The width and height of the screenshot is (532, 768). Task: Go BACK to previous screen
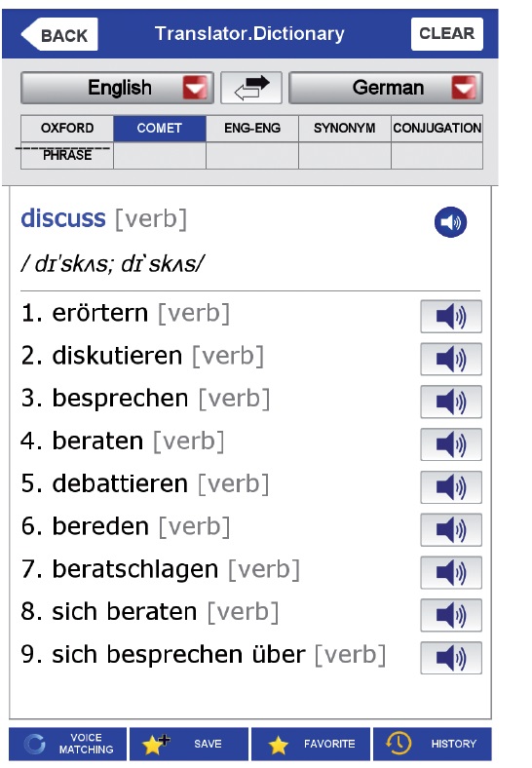coord(59,34)
